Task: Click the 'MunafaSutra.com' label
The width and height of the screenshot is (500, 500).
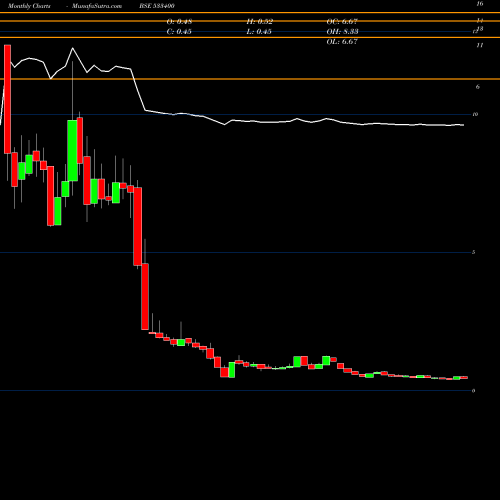Action: pyautogui.click(x=97, y=6)
